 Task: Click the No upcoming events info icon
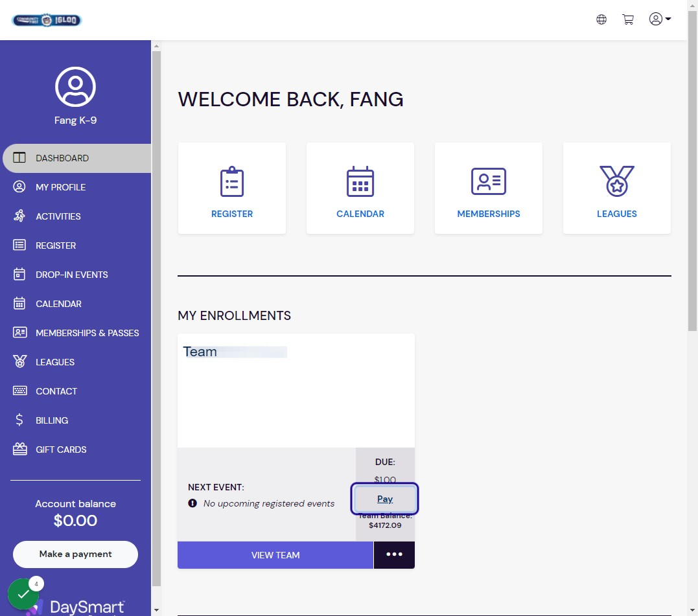192,503
